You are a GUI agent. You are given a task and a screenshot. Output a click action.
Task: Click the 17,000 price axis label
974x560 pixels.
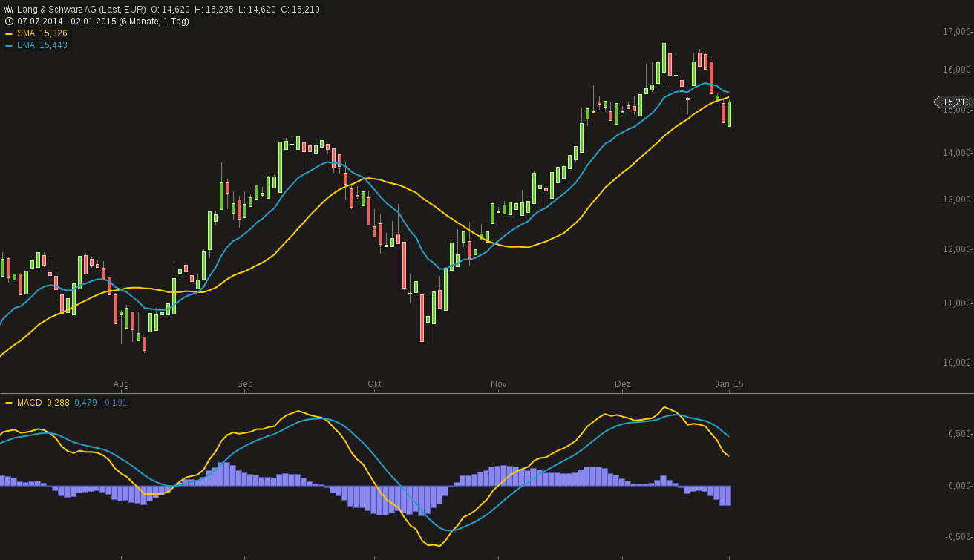(x=955, y=32)
